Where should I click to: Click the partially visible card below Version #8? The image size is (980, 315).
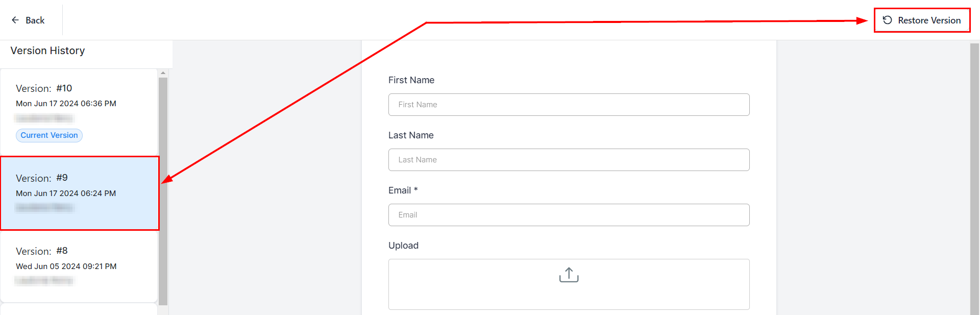pos(79,309)
